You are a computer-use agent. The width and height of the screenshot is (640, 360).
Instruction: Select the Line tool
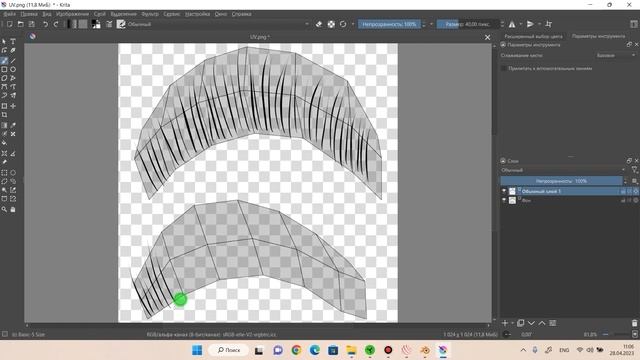(x=13, y=61)
